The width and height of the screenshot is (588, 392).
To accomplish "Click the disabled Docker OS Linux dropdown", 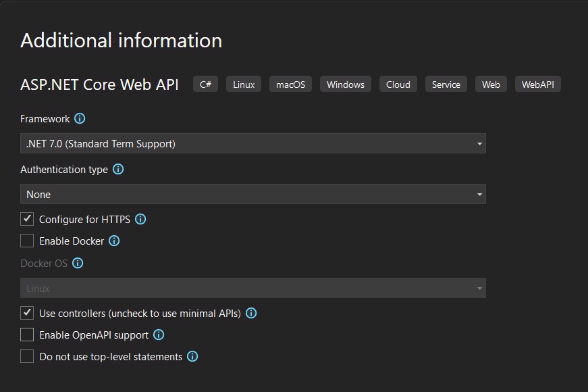I will [x=253, y=289].
